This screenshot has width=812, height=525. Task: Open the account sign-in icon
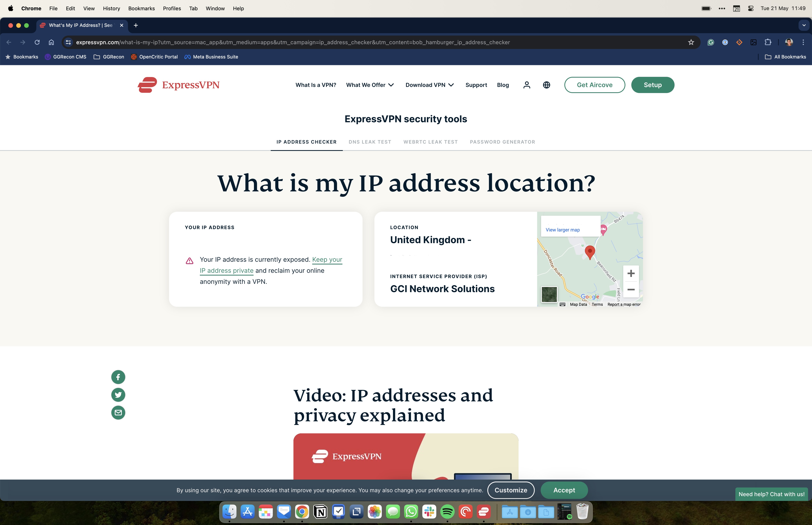[526, 85]
